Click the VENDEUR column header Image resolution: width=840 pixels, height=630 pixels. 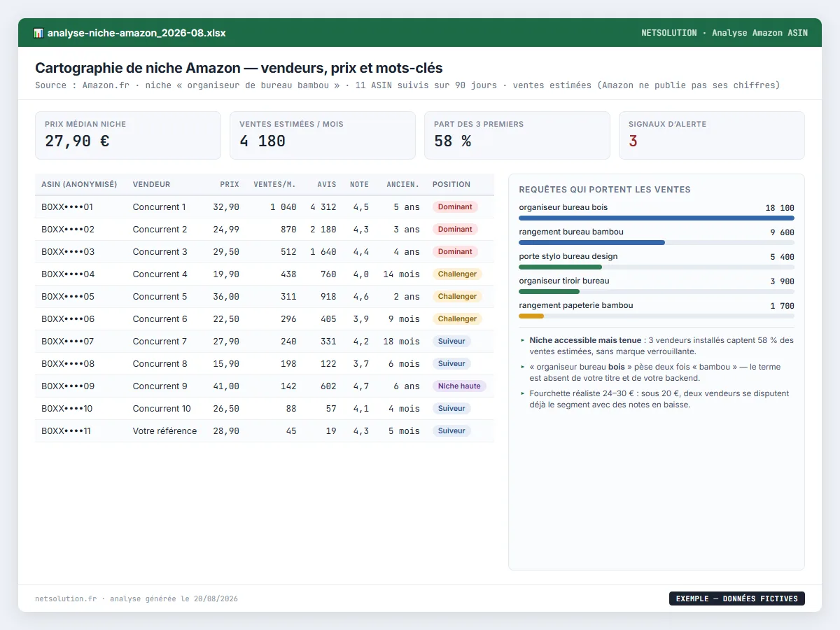tap(151, 185)
